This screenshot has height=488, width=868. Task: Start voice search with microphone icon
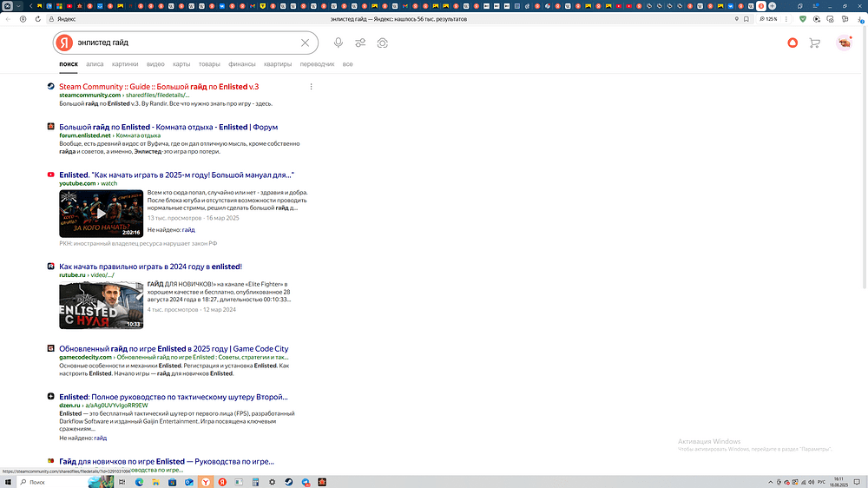339,43
